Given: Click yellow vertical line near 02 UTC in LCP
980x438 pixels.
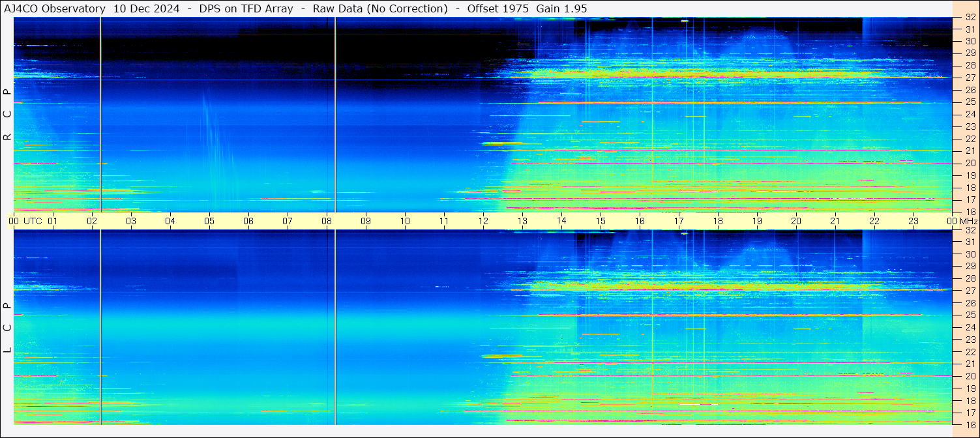Looking at the screenshot, I should (100, 327).
